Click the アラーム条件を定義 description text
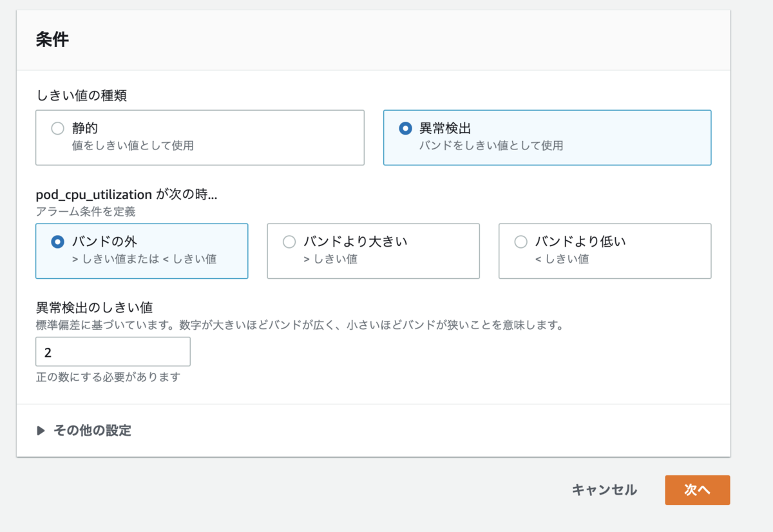Screen dimensions: 773x532 (86, 211)
